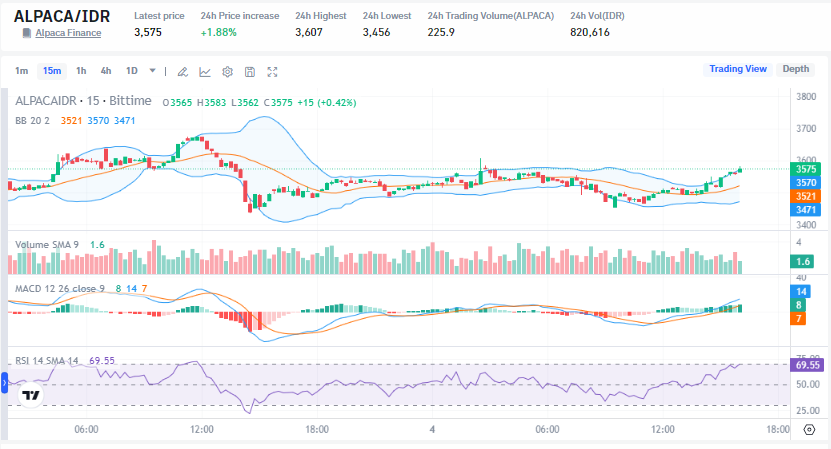Viewport: 831px width, 449px height.
Task: Select the RSI 14 SMA 14 label
Action: [47, 360]
